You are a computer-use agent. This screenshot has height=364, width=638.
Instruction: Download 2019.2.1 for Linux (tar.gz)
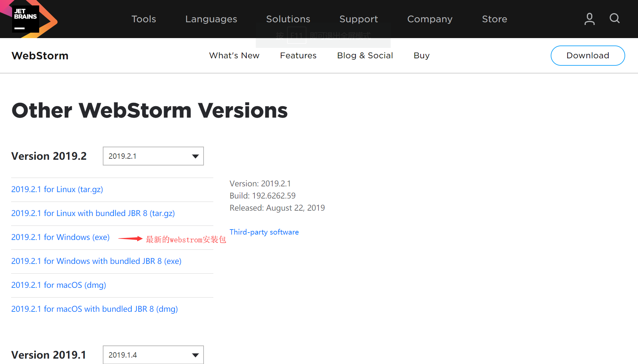57,189
